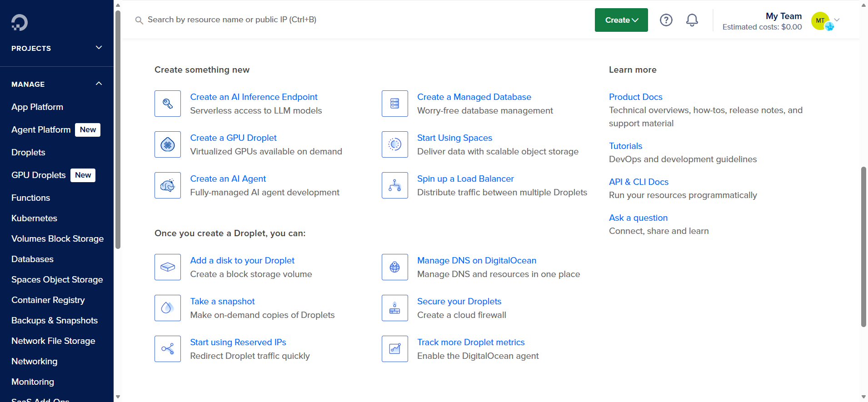This screenshot has height=402, width=868.
Task: Open the notifications bell
Action: [x=692, y=20]
